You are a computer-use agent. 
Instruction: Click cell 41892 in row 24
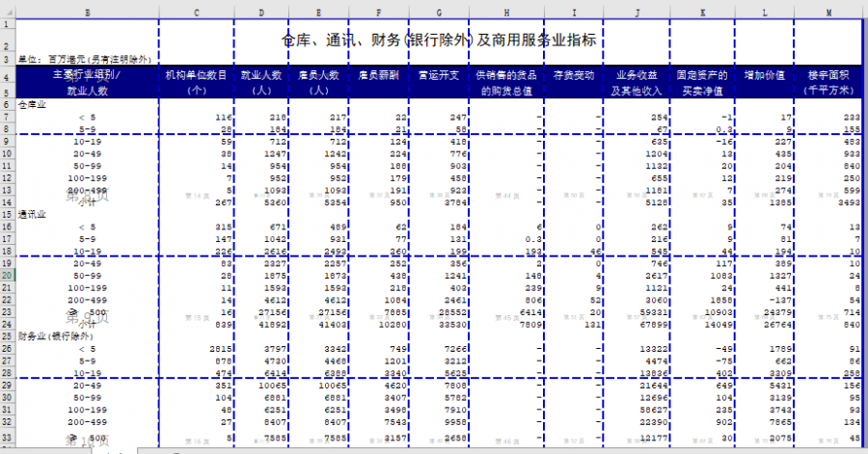(x=272, y=325)
